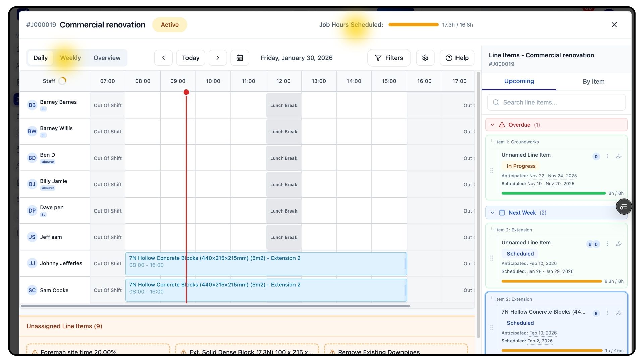
Task: Collapse the Overdue section
Action: point(492,125)
